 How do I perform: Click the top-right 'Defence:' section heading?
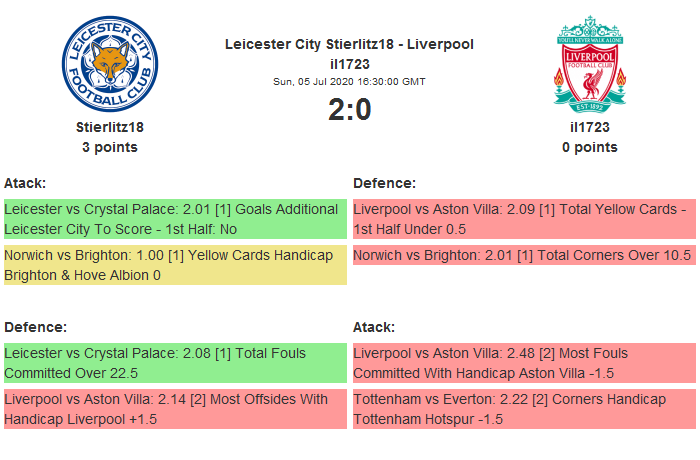pyautogui.click(x=384, y=183)
